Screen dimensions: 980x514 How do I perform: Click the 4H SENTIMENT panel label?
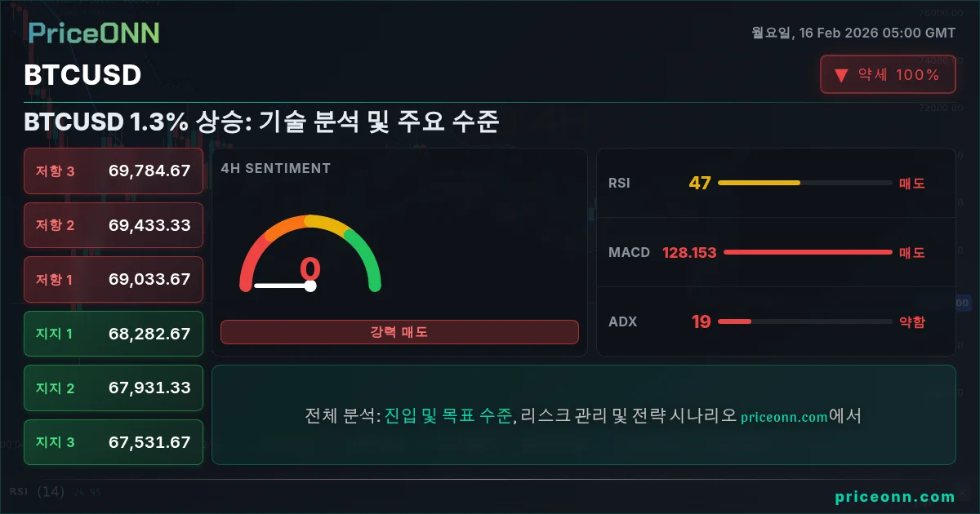tap(276, 168)
